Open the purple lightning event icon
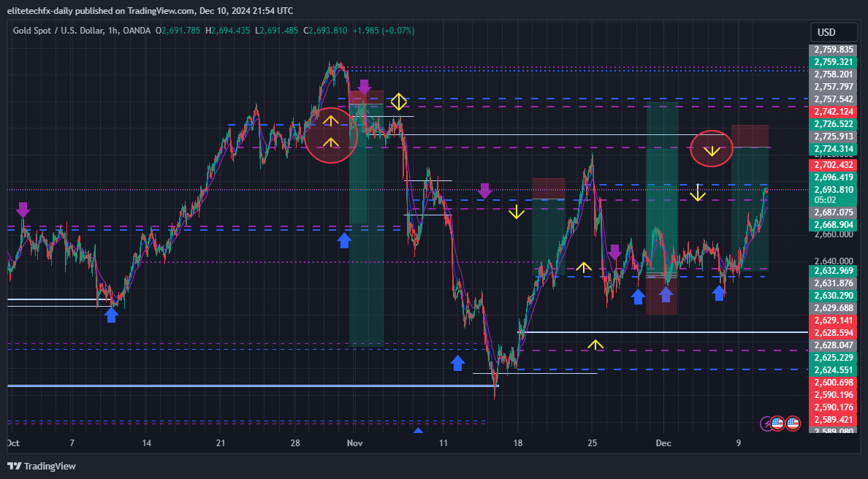 coord(766,424)
